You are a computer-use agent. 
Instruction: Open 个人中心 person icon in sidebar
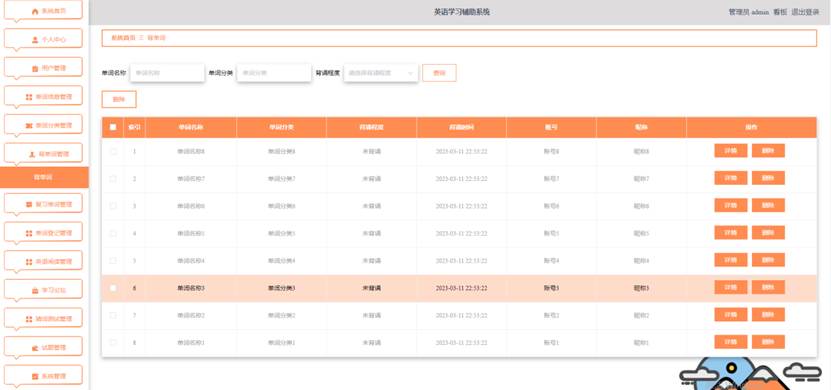(35, 39)
